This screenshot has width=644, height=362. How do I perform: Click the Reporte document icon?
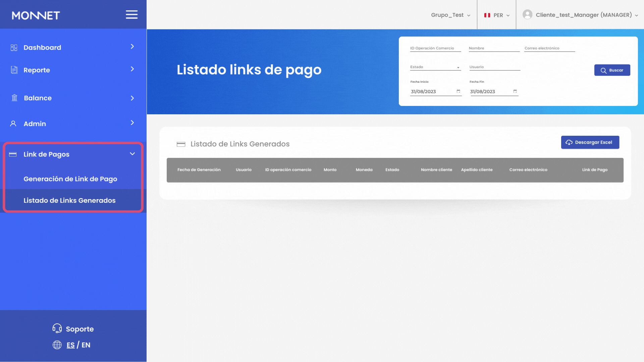(x=14, y=70)
